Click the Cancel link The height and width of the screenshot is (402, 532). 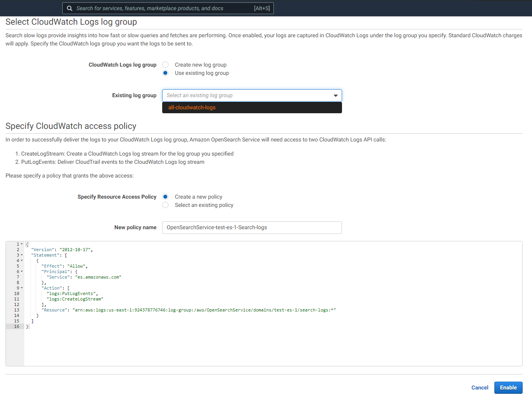click(x=480, y=388)
